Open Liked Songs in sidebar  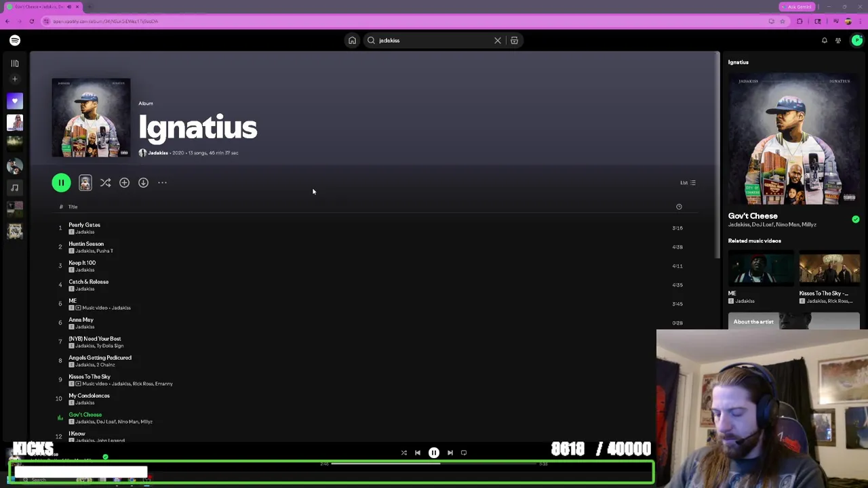click(15, 101)
